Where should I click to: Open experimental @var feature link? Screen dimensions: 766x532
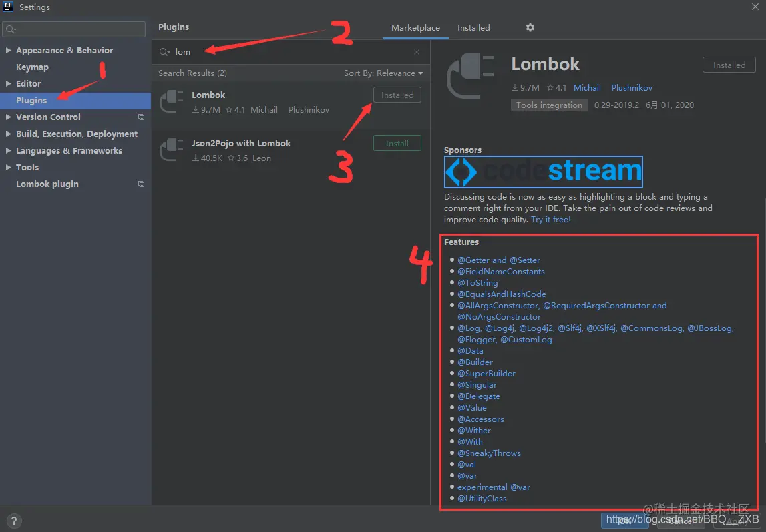point(494,487)
